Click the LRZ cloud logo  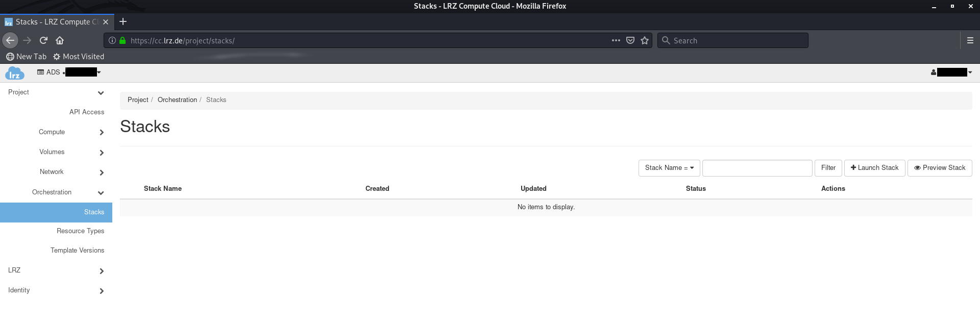tap(14, 73)
